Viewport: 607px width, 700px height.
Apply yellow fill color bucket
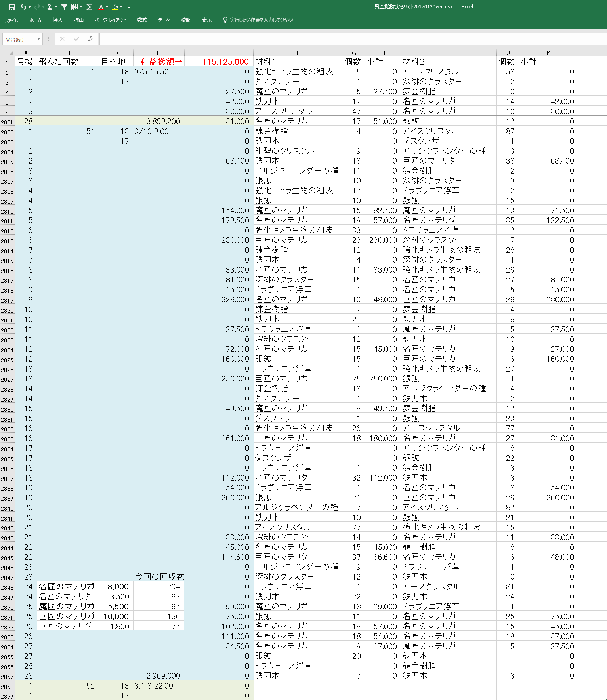pos(115,7)
